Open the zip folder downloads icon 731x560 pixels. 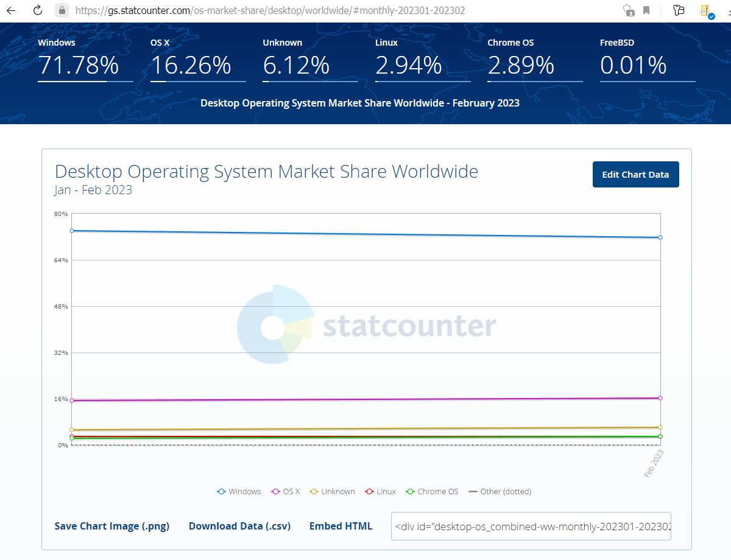(707, 11)
